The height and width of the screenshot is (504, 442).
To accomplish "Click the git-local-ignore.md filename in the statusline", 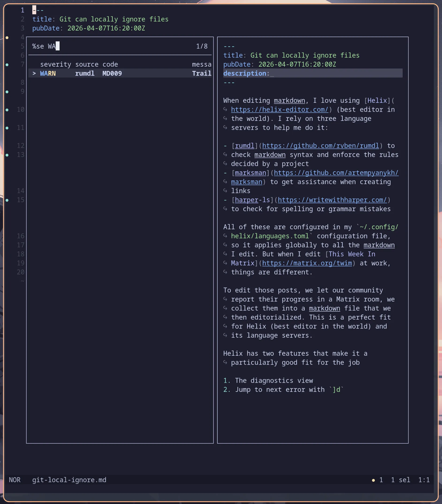I will point(69,480).
